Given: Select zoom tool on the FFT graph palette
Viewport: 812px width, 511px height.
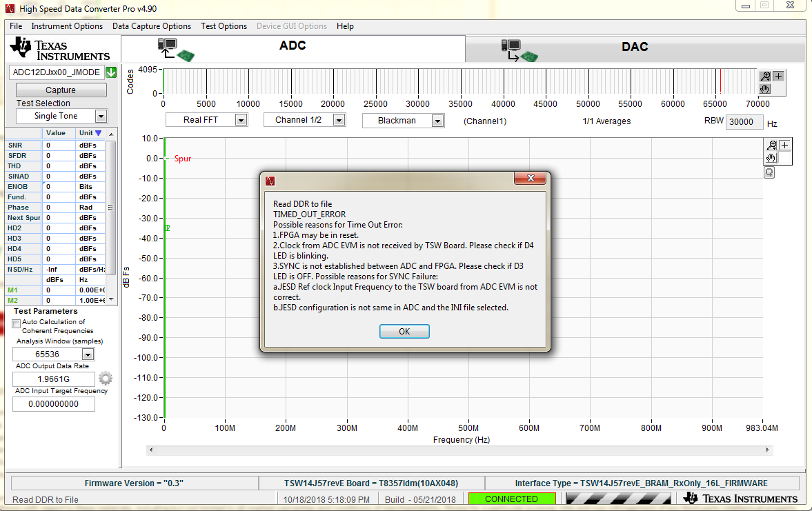Looking at the screenshot, I should [771, 145].
